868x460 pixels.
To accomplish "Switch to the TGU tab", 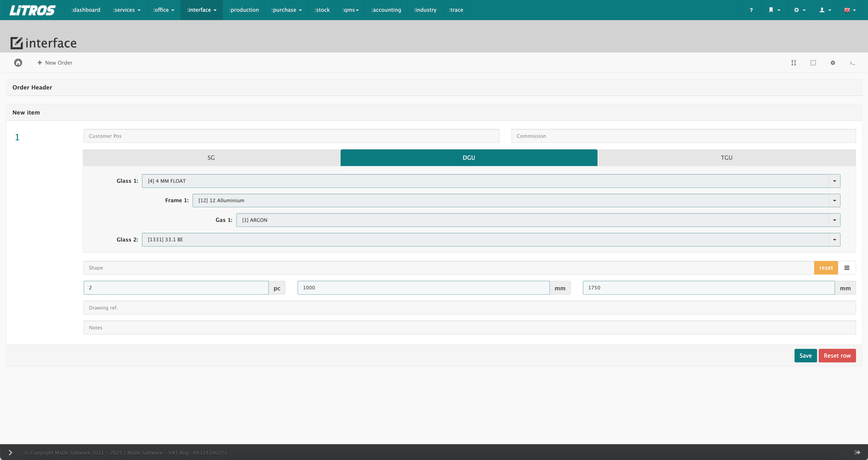I will coord(727,158).
